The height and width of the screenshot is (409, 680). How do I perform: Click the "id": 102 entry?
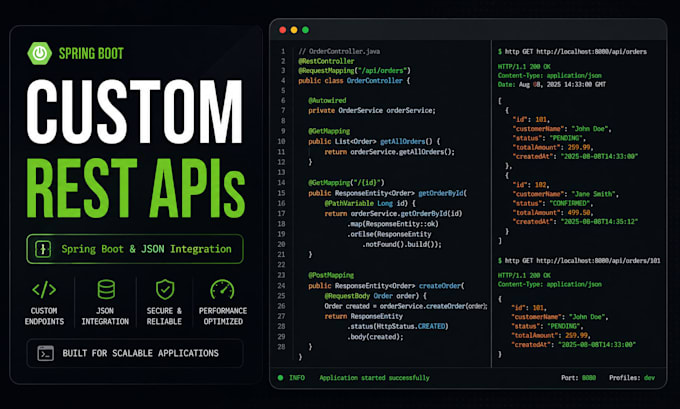pos(530,185)
